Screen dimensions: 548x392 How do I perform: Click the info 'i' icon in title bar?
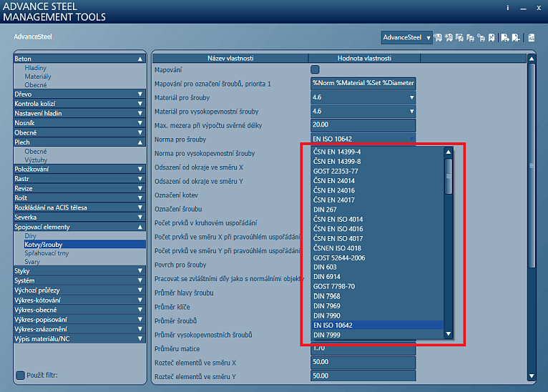click(x=507, y=8)
